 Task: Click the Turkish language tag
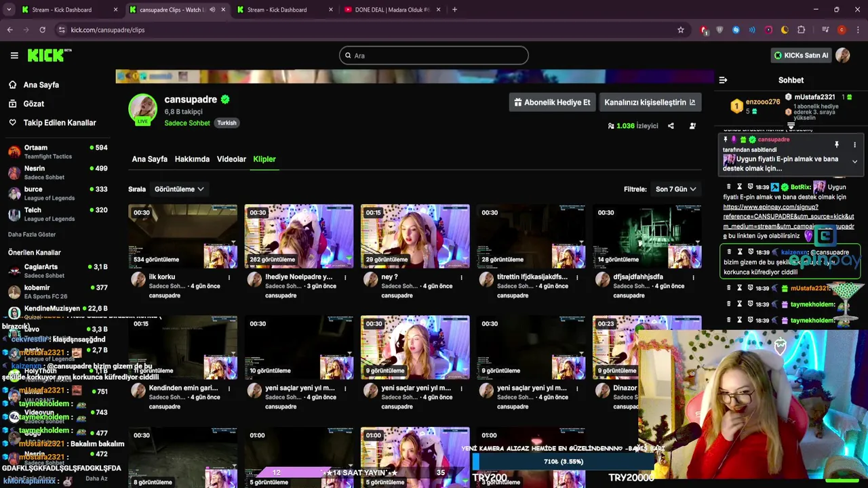226,123
